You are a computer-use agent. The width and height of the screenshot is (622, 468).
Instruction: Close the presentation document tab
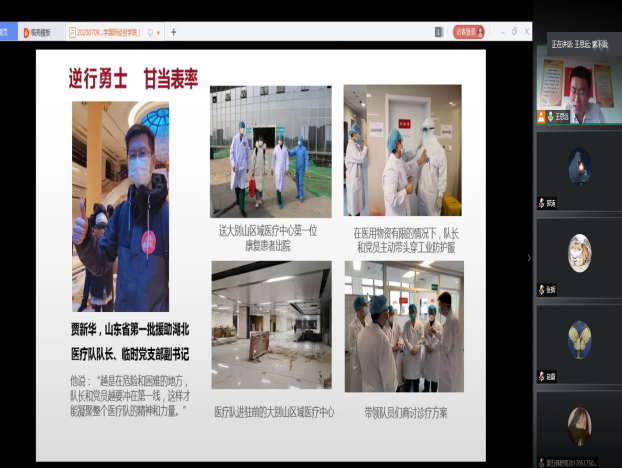pyautogui.click(x=161, y=32)
